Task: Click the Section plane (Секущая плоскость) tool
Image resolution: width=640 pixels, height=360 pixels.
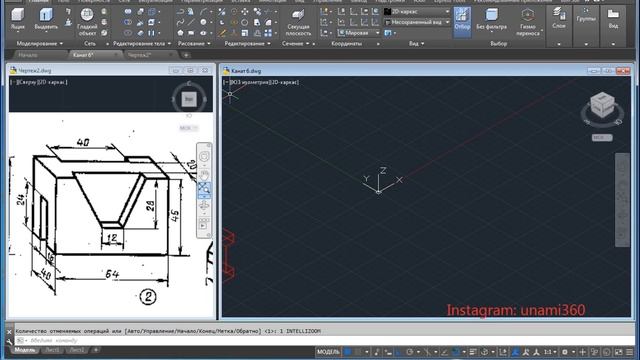Action: click(x=298, y=22)
